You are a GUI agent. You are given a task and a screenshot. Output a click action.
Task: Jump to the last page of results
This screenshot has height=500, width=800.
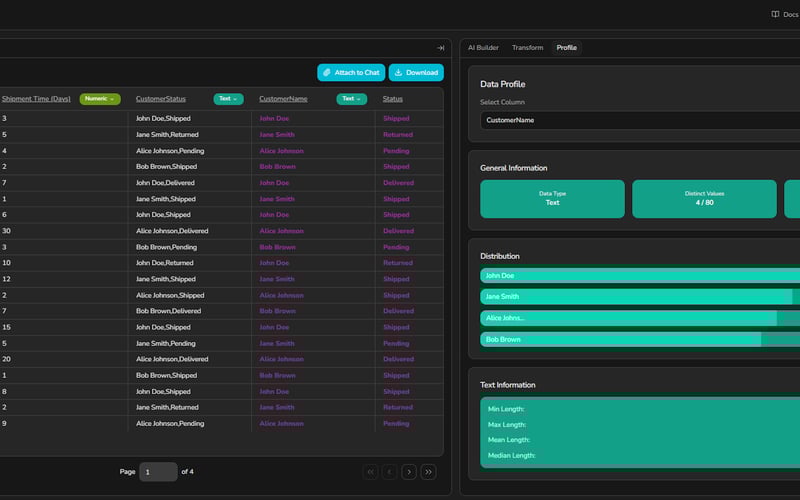tap(428, 472)
